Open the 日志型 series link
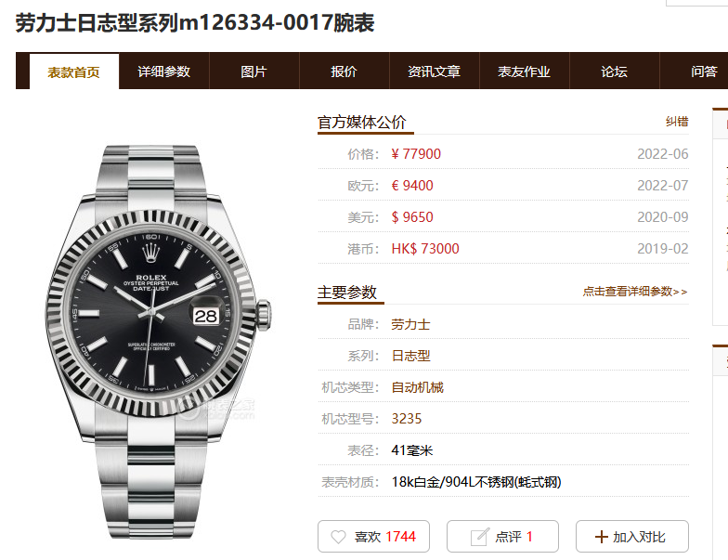The height and width of the screenshot is (560, 728). (x=410, y=356)
